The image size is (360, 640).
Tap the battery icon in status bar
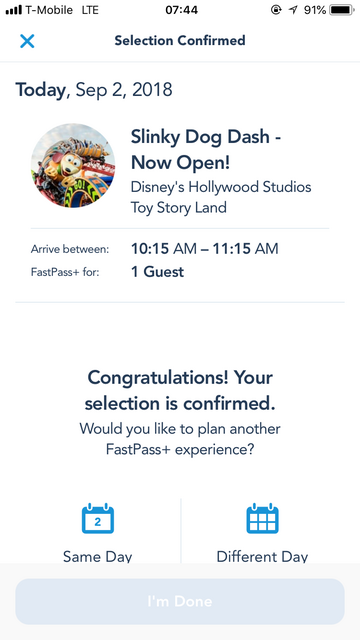pyautogui.click(x=342, y=10)
